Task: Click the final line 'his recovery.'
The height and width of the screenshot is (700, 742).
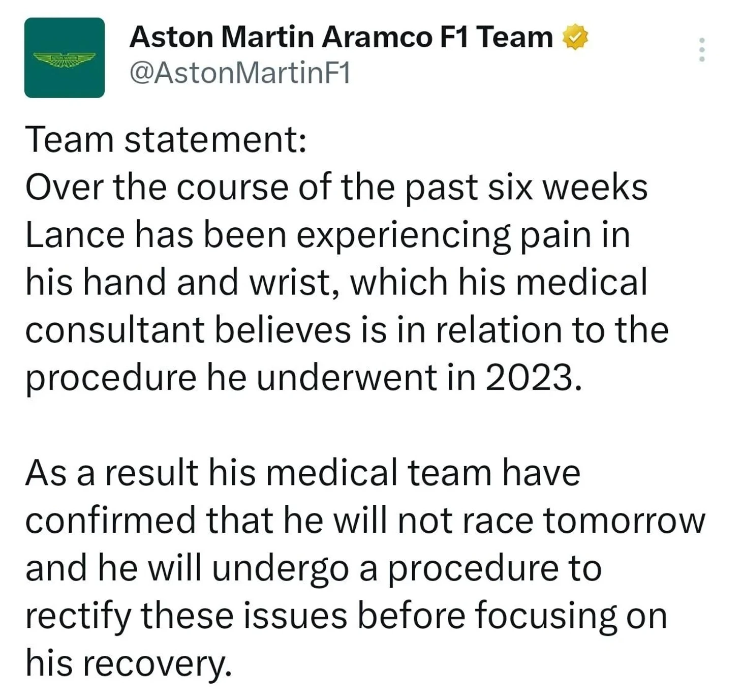Action: [129, 664]
